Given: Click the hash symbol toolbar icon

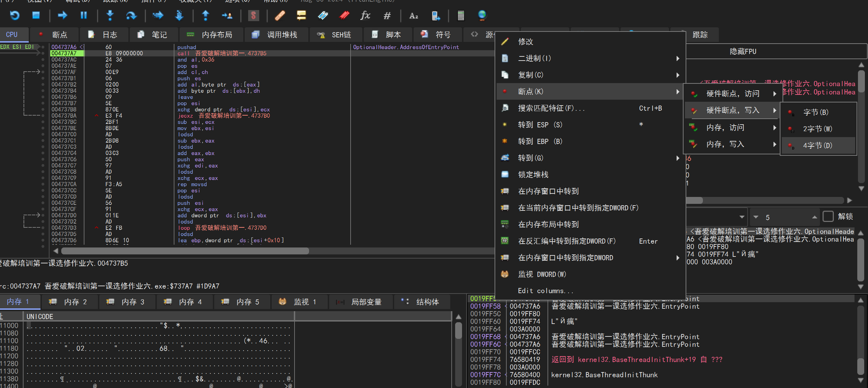Looking at the screenshot, I should (387, 15).
